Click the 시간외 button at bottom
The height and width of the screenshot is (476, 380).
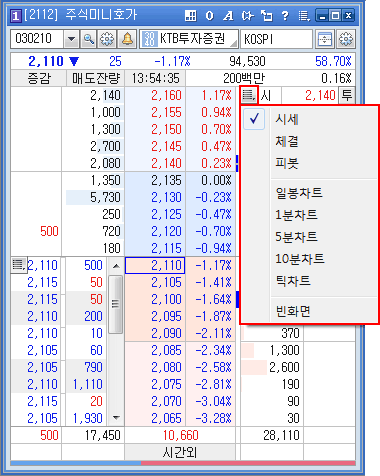coord(180,452)
